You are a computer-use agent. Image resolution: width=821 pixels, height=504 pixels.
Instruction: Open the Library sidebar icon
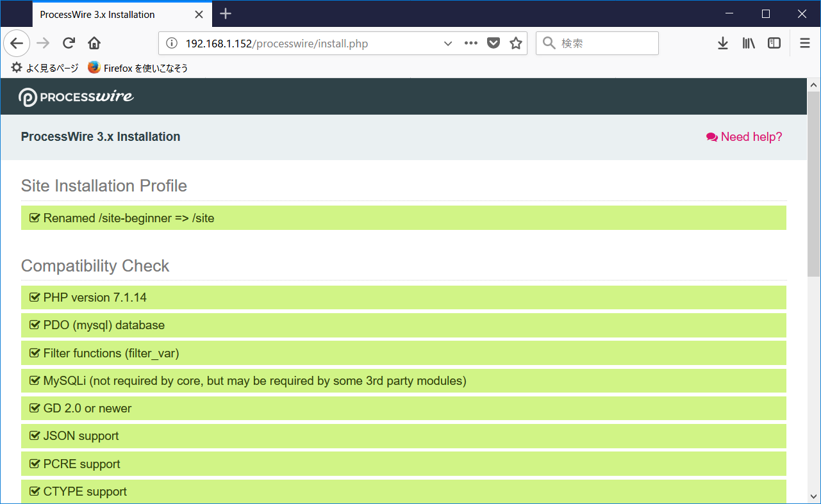click(748, 43)
